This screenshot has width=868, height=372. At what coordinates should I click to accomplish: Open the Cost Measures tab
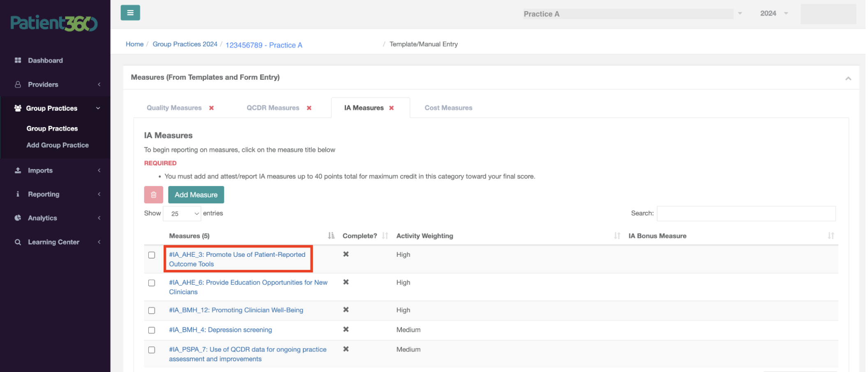coord(448,108)
